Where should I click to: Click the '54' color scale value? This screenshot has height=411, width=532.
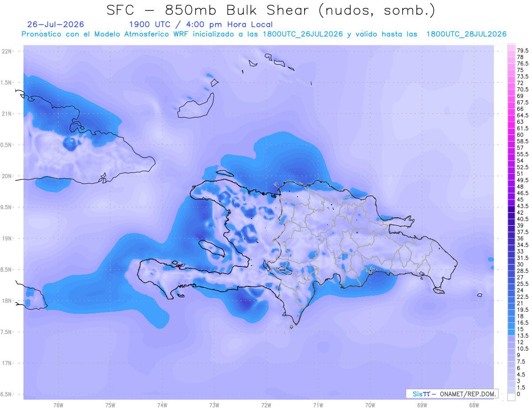[520, 160]
